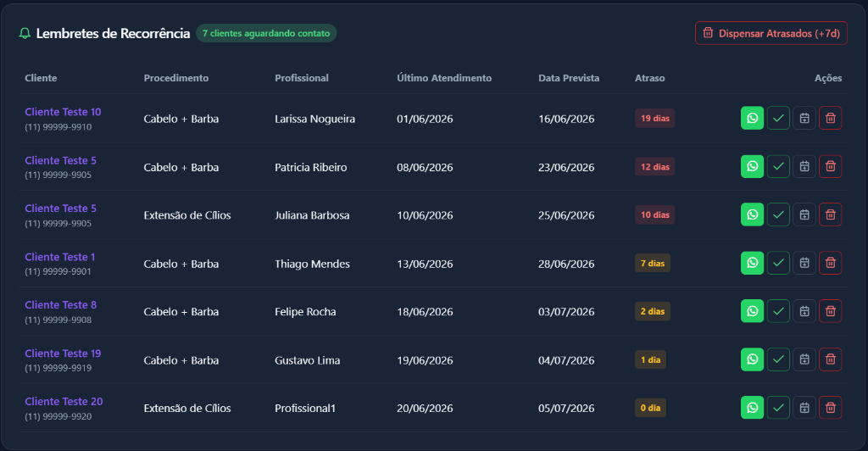Click the Atraso column header
The image size is (868, 451).
[649, 78]
